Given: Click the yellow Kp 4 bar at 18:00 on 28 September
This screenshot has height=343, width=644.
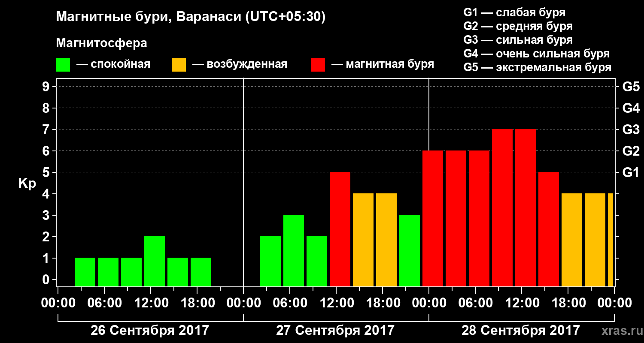Looking at the screenshot, I should point(572,240).
